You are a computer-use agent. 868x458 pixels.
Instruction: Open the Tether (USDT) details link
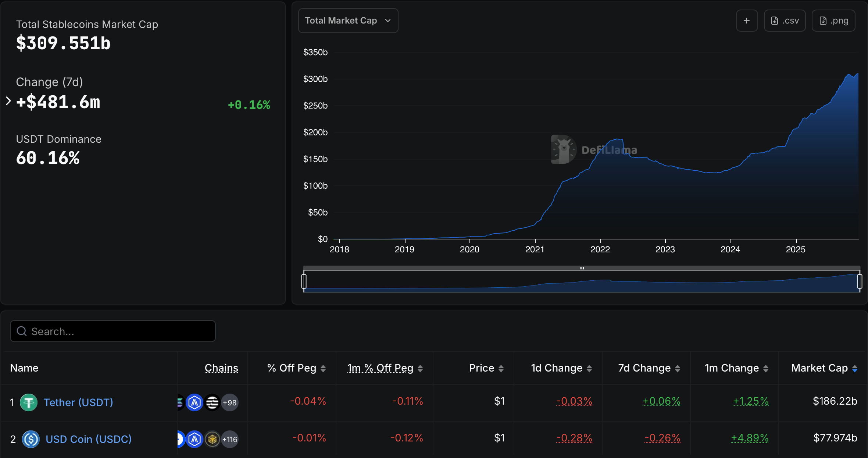coord(78,402)
